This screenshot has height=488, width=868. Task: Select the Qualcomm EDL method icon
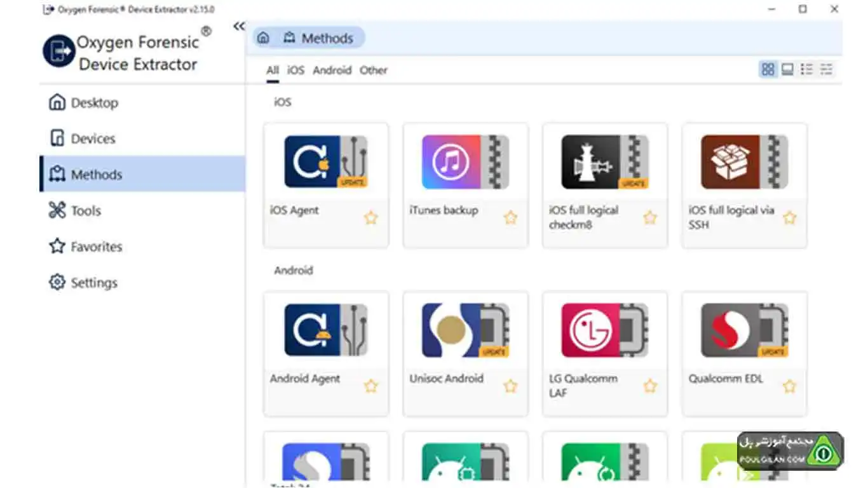(745, 330)
